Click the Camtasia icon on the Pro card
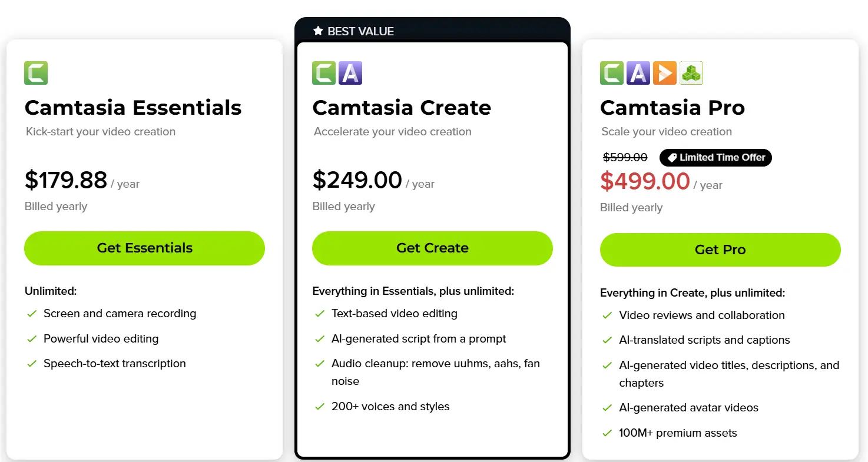The image size is (868, 462). [x=611, y=72]
